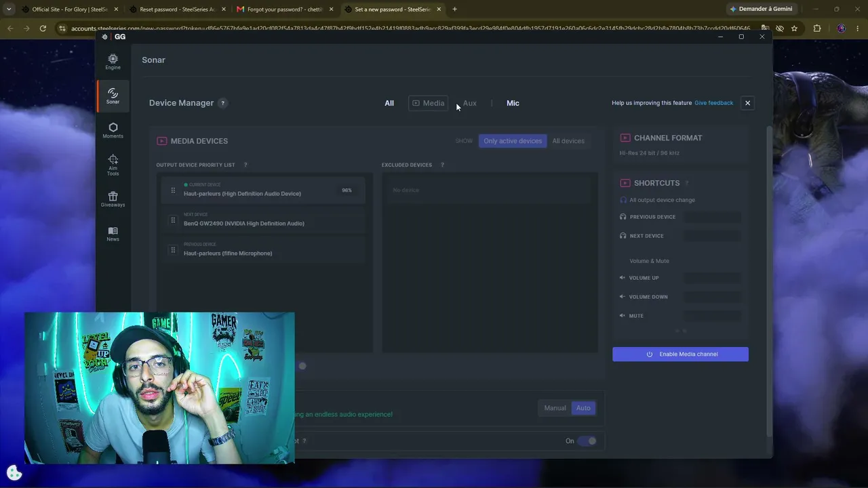Open a new Chrome tab
The width and height of the screenshot is (868, 488).
pos(454,9)
